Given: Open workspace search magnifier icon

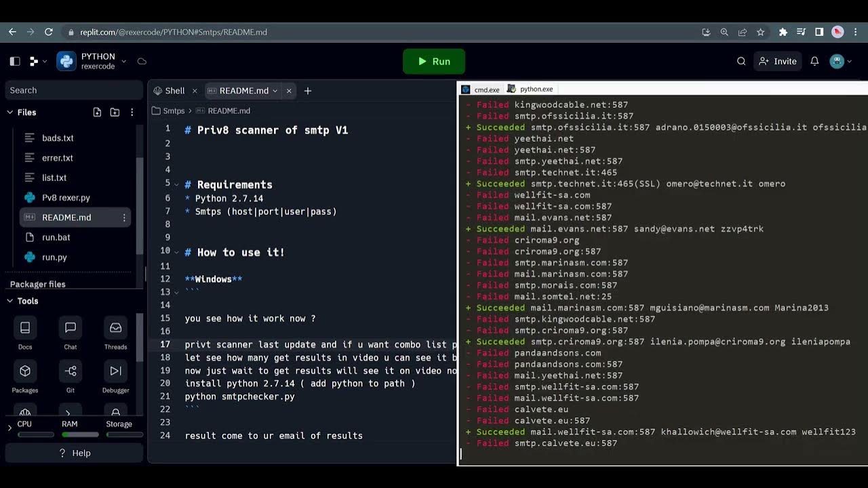Looking at the screenshot, I should 741,61.
